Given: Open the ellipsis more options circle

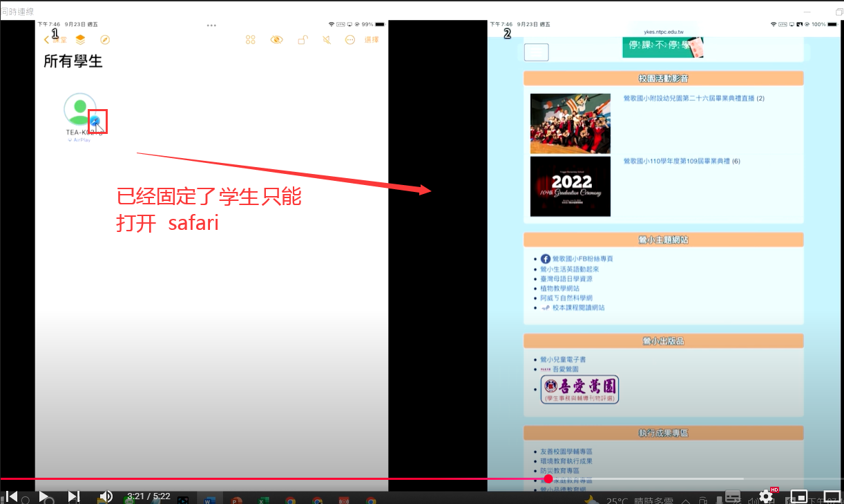Looking at the screenshot, I should click(x=350, y=40).
